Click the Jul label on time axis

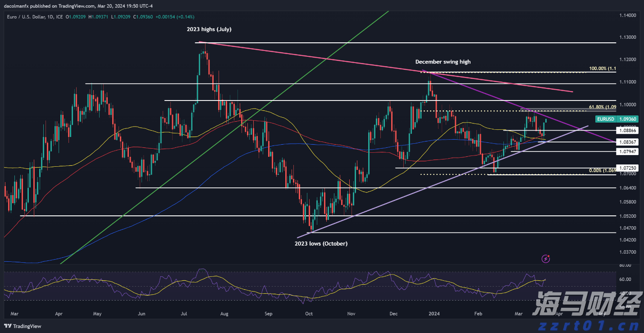click(184, 313)
